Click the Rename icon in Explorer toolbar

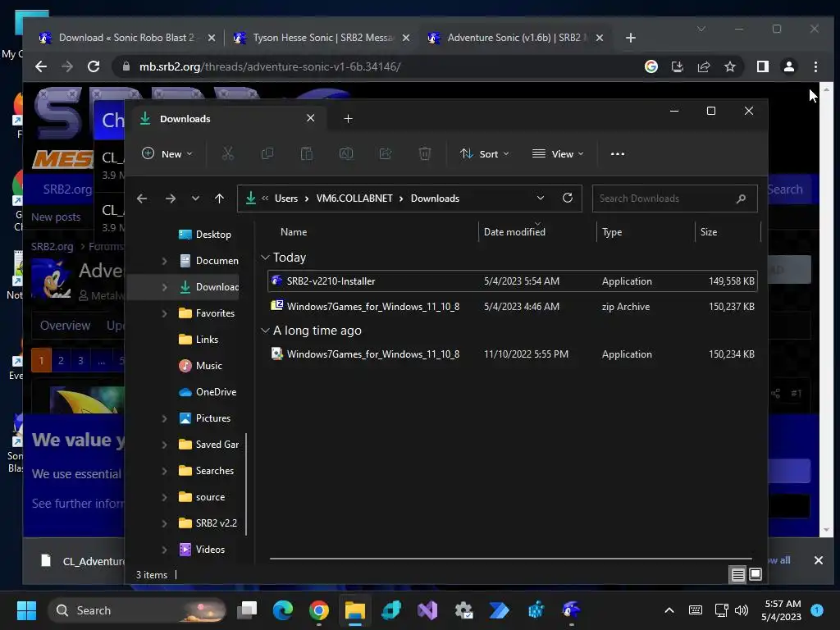[x=346, y=153]
